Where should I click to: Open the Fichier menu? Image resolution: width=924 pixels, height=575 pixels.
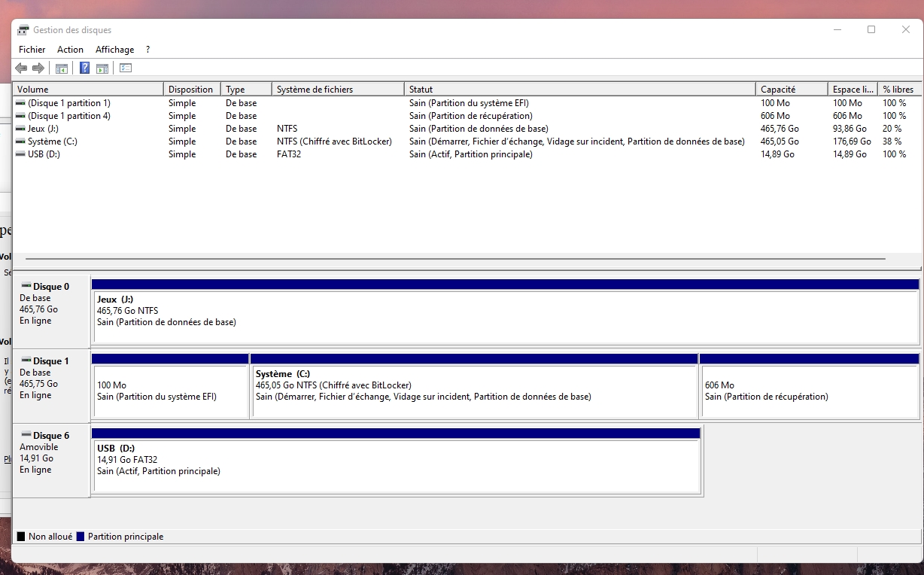tap(32, 50)
